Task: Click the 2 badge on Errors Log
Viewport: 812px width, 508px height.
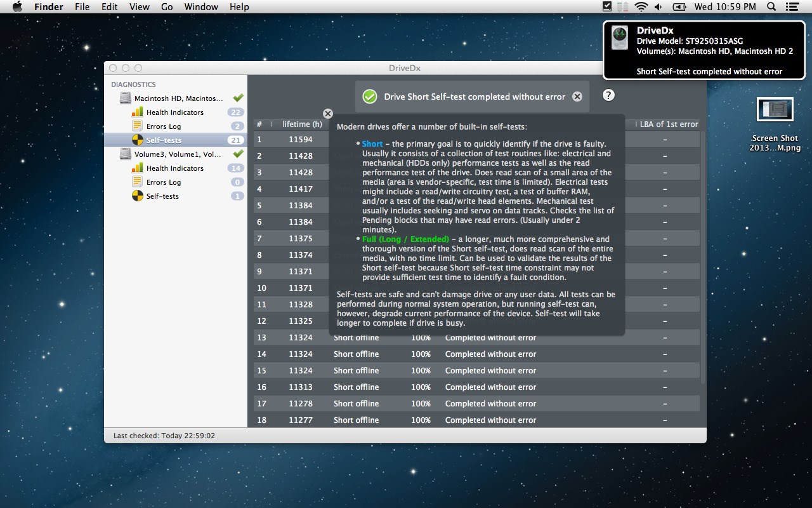Action: 237,126
